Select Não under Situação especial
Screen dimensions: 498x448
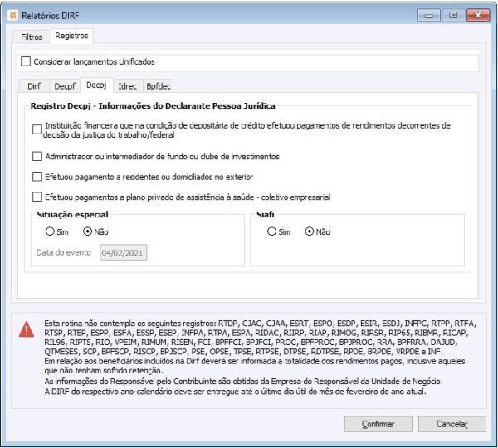(x=87, y=231)
